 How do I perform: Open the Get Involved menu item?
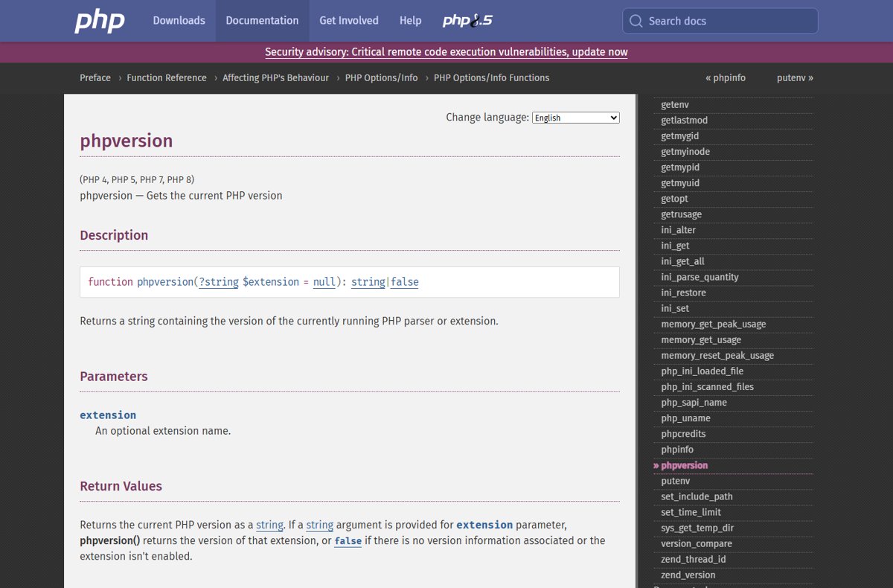(349, 21)
